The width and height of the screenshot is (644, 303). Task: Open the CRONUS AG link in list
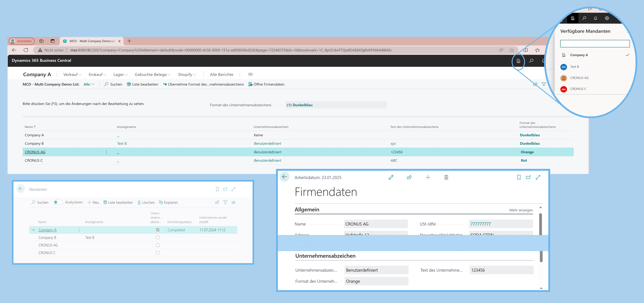coord(35,152)
